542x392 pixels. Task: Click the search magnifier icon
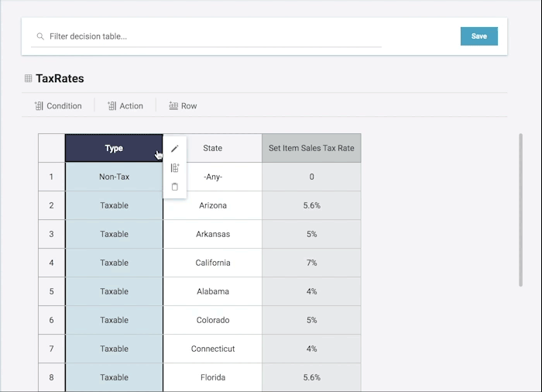pyautogui.click(x=40, y=36)
